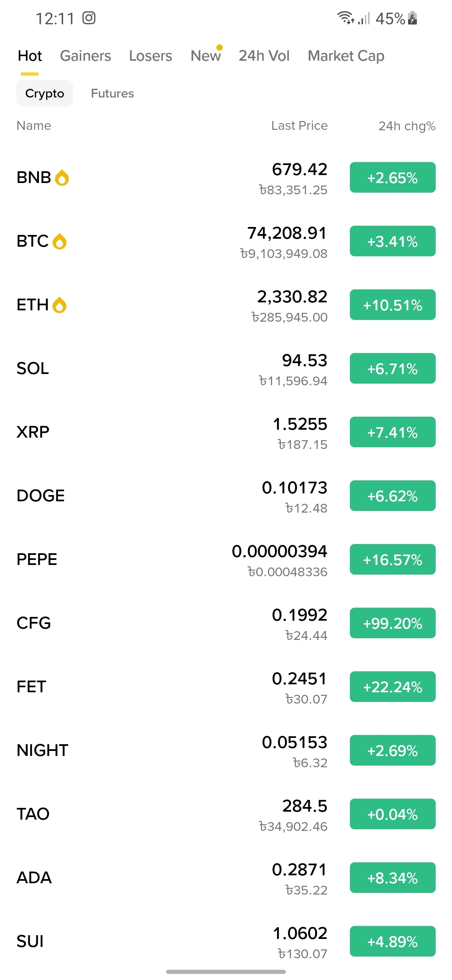Open the Instagram notification icon in status bar
Screen dimensions: 452x980
89,18
